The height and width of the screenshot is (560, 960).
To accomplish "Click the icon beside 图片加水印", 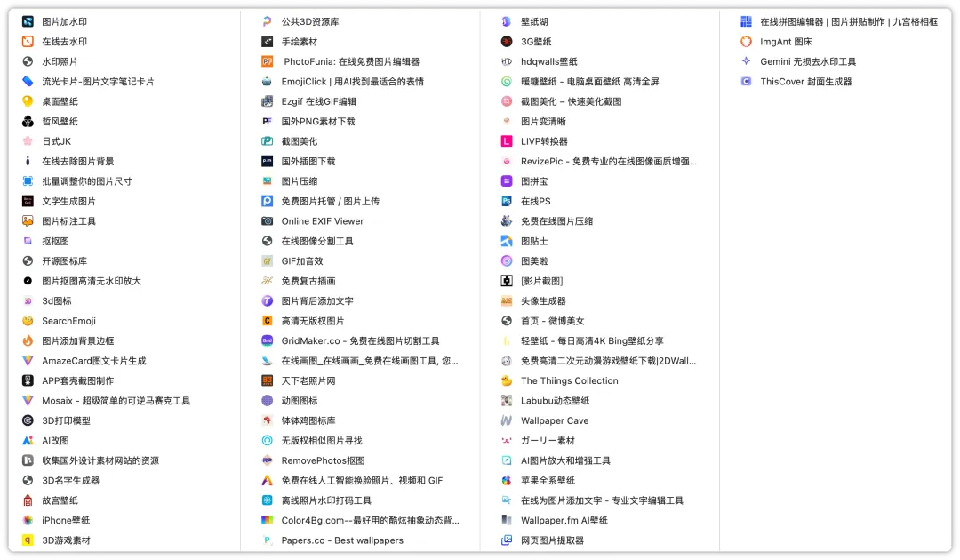I will coord(28,21).
